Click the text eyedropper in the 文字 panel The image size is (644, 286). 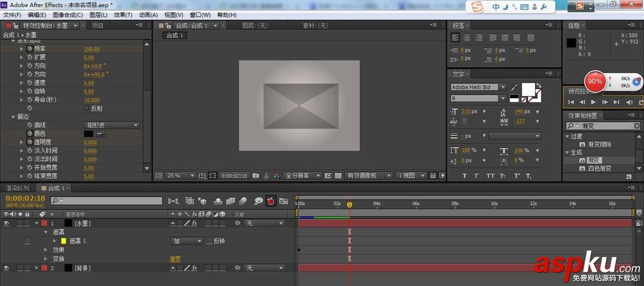515,87
